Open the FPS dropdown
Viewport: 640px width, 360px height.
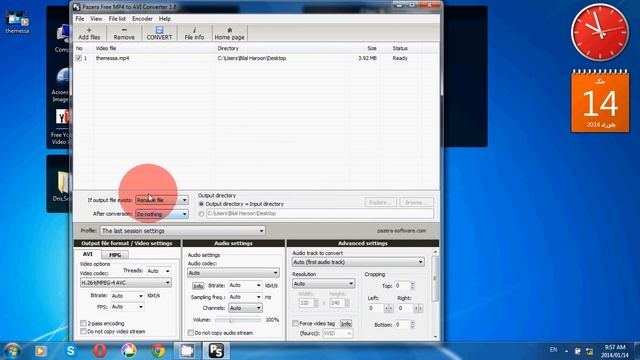tap(127, 307)
